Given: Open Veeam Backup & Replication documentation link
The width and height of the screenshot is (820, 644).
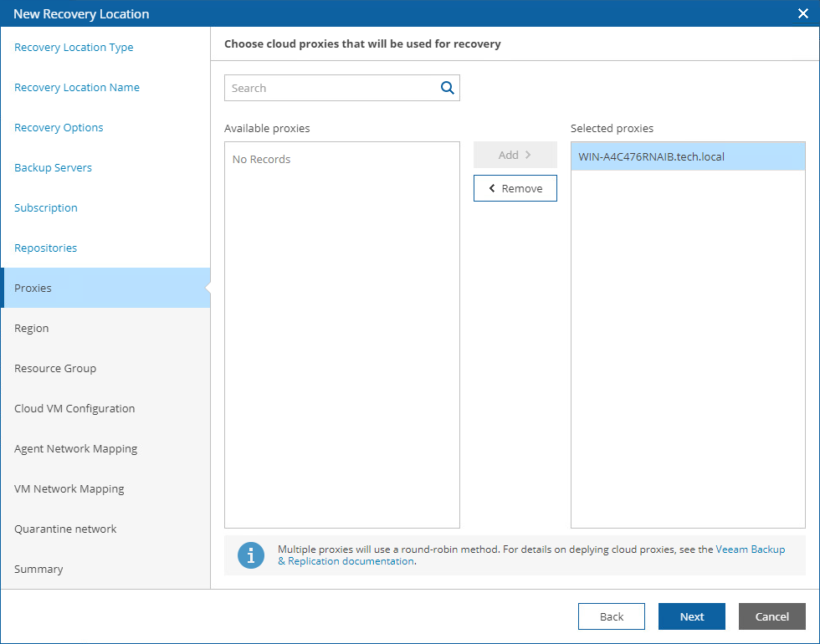Looking at the screenshot, I should tap(750, 549).
